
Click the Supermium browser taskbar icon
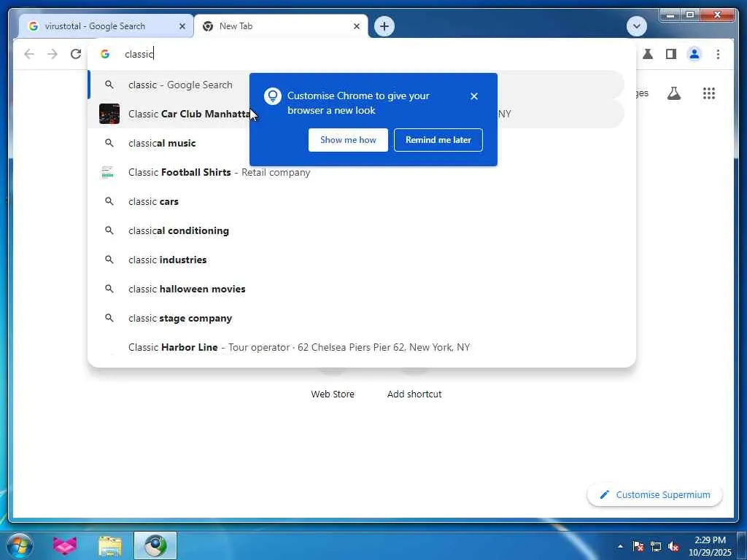pyautogui.click(x=155, y=545)
